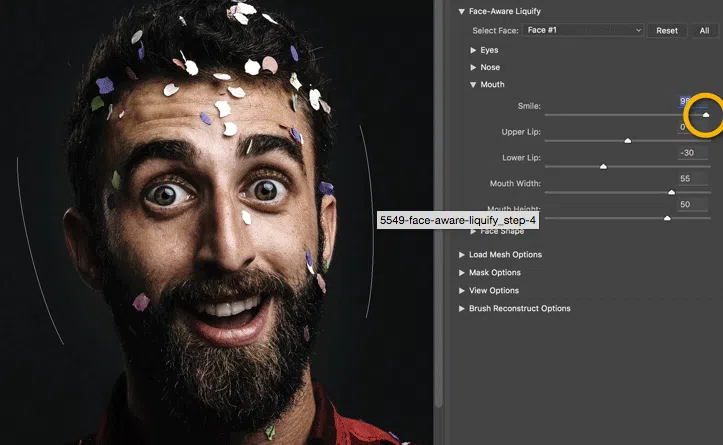The width and height of the screenshot is (723, 445).
Task: Expand Load Mesh Options
Action: 462,255
